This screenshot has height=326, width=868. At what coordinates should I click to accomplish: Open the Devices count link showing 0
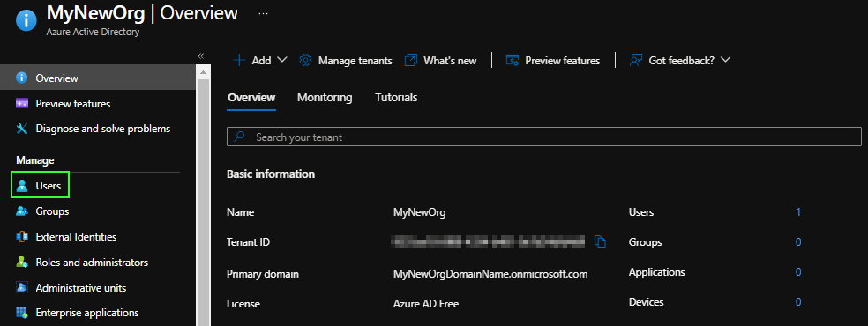coord(798,301)
